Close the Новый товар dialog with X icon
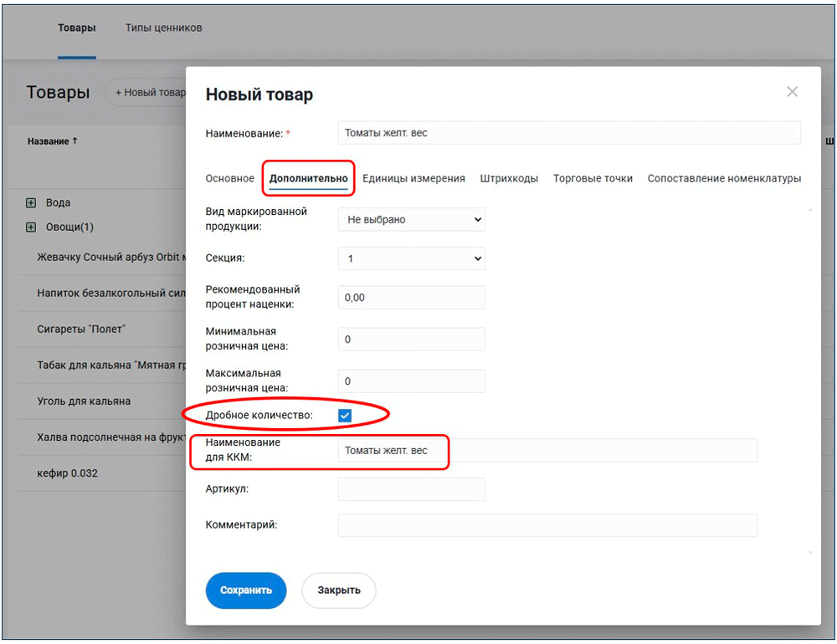Image resolution: width=837 pixels, height=644 pixels. tap(792, 92)
